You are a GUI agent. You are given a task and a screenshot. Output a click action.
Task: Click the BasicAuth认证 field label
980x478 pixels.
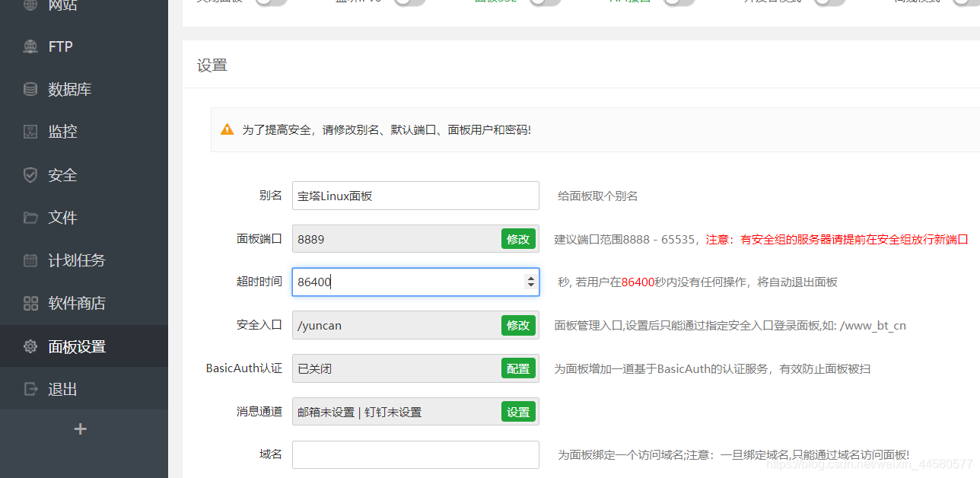pos(244,368)
